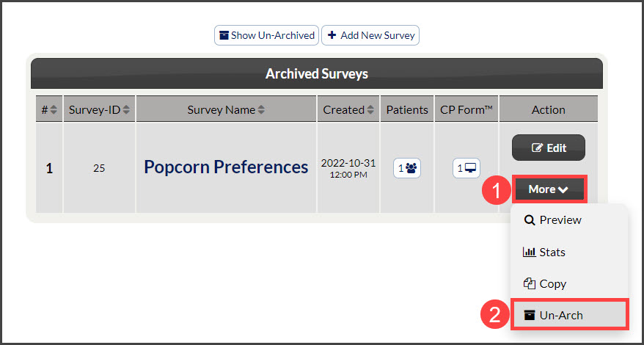The height and width of the screenshot is (345, 644).
Task: Click the magnifier icon next to Preview
Action: pyautogui.click(x=530, y=220)
